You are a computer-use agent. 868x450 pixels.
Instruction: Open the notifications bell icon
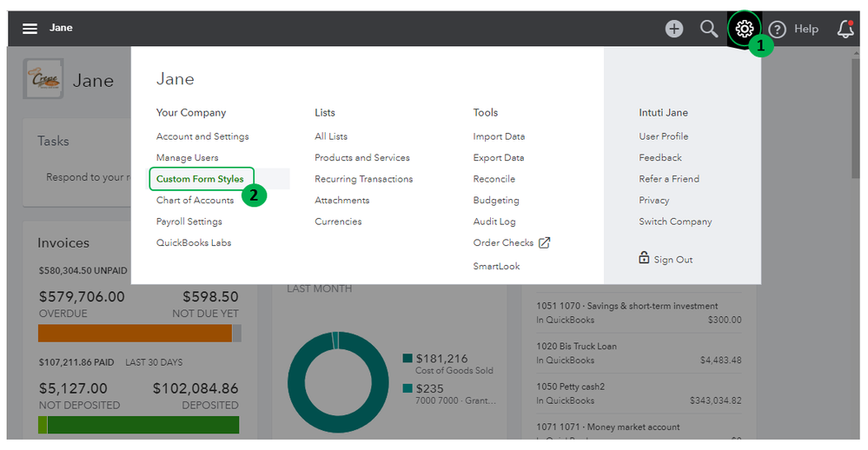point(845,29)
